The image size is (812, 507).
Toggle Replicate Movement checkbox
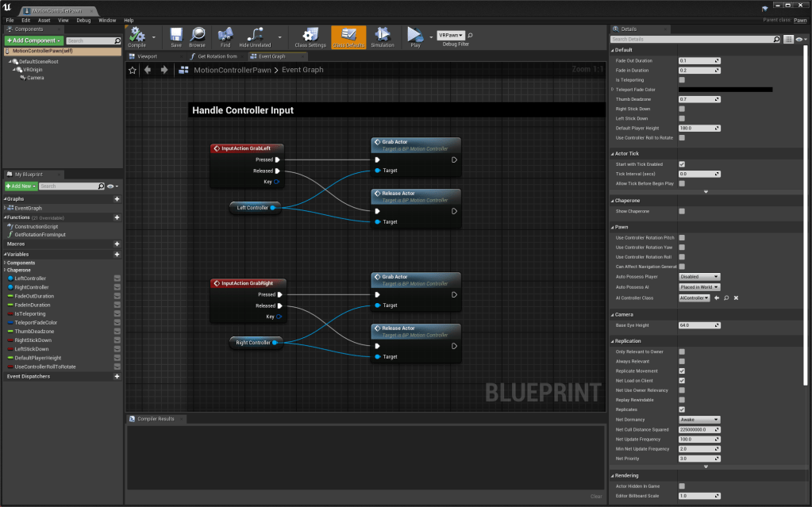[682, 371]
